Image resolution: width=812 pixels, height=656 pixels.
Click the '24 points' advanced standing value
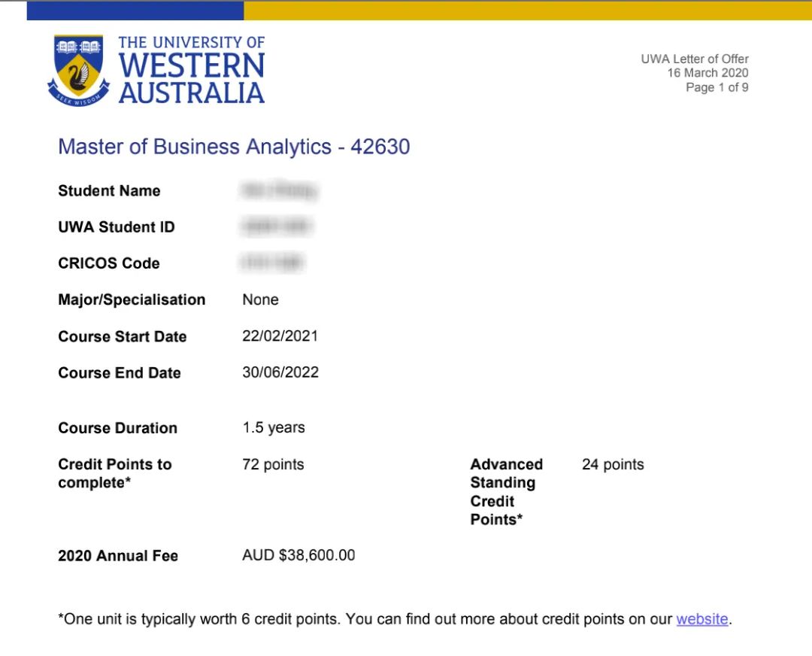coord(612,464)
